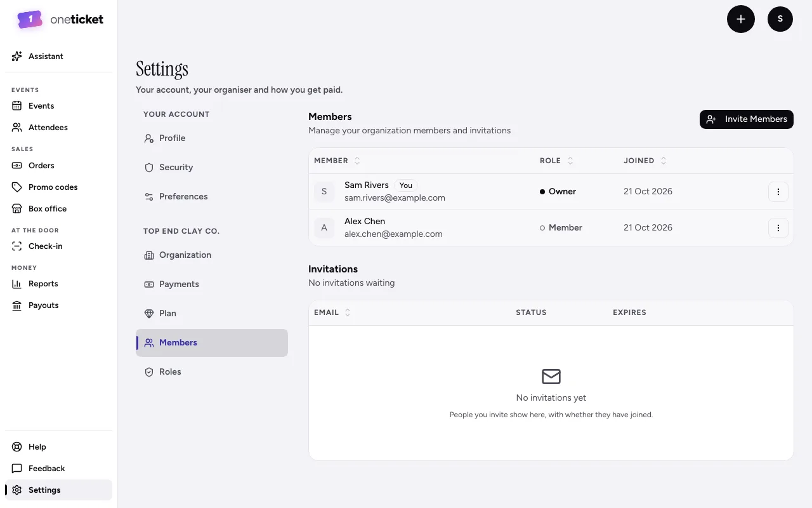Click Alex Chen's avatar initial

tap(324, 228)
